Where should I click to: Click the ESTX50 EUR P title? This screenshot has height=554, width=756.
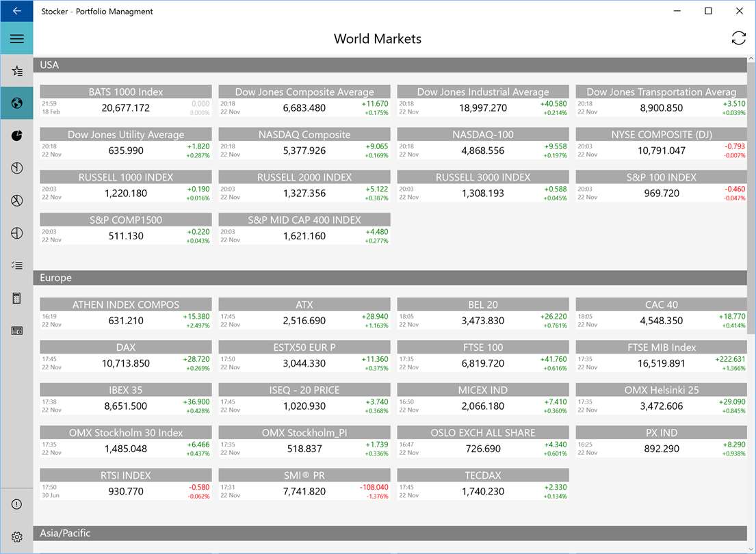(304, 347)
